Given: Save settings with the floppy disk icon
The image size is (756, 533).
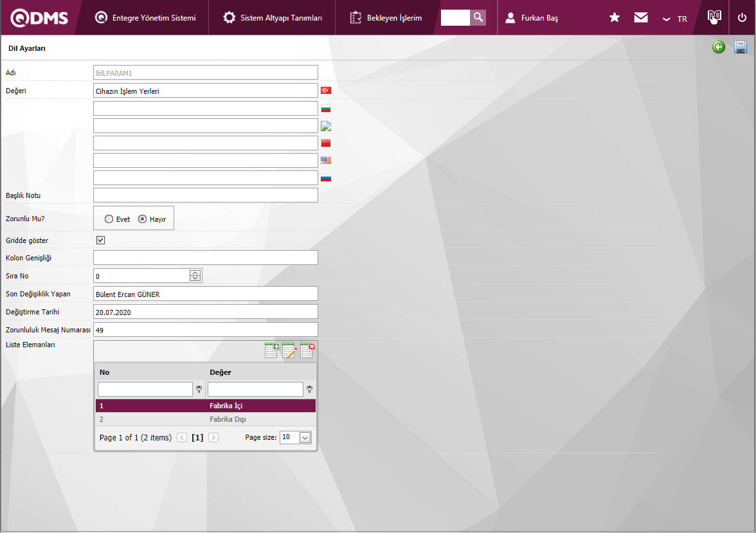Looking at the screenshot, I should pos(741,47).
